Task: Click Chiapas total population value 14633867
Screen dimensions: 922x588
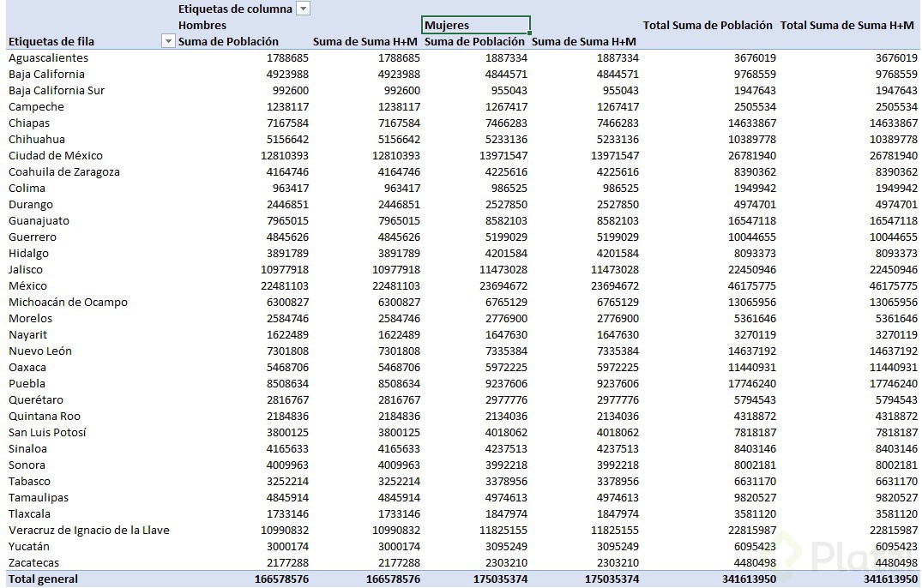Action: click(752, 123)
